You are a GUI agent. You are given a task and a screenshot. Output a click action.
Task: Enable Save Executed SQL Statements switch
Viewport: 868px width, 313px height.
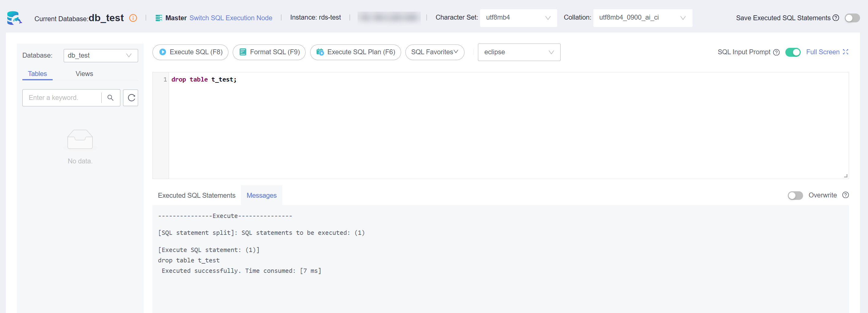[x=852, y=18]
